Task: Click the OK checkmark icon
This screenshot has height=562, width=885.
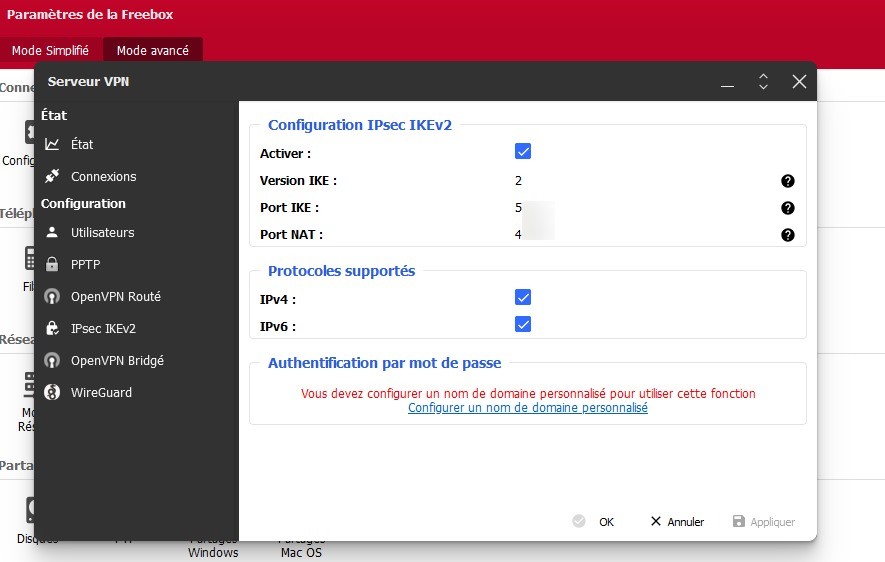Action: pos(579,521)
